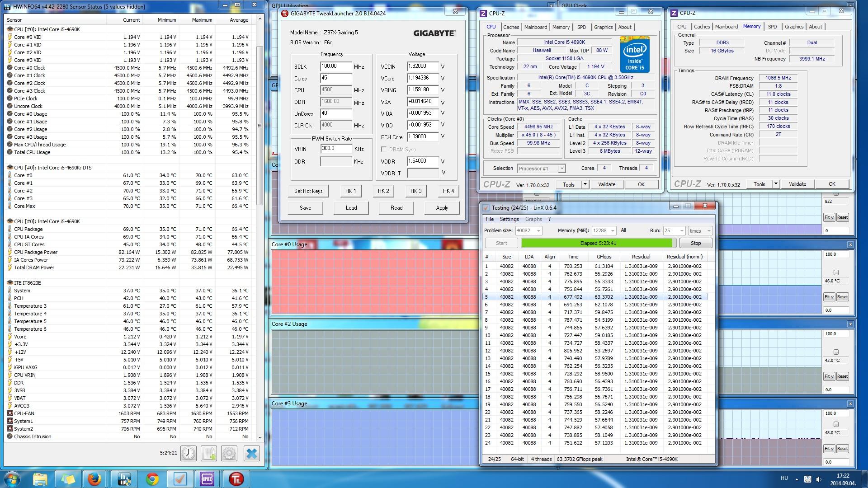Click the LinX elapsed progress bar
Screen dimensions: 868x488
pos(598,243)
